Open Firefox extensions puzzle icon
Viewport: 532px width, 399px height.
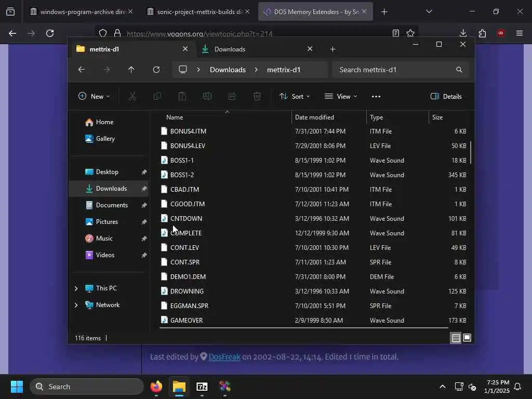[x=482, y=33]
